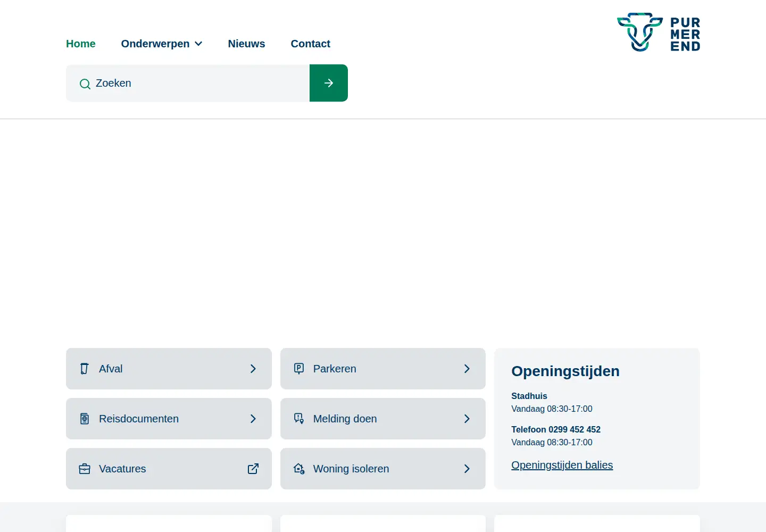Open the Afval link
This screenshot has width=766, height=532.
coord(169,369)
